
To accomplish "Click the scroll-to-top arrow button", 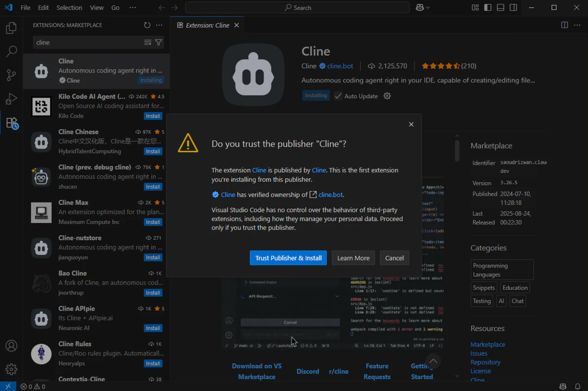I will coord(433,362).
